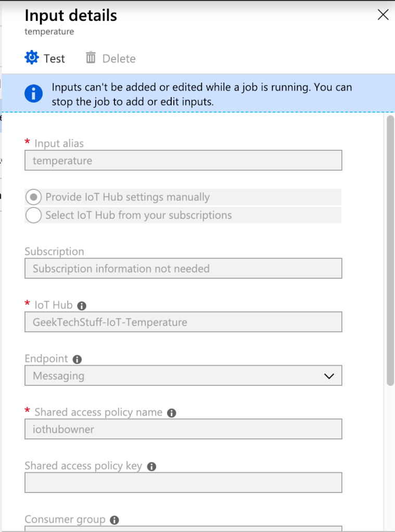The height and width of the screenshot is (532, 395).
Task: Click the Shared access policy key field
Action: (183, 483)
